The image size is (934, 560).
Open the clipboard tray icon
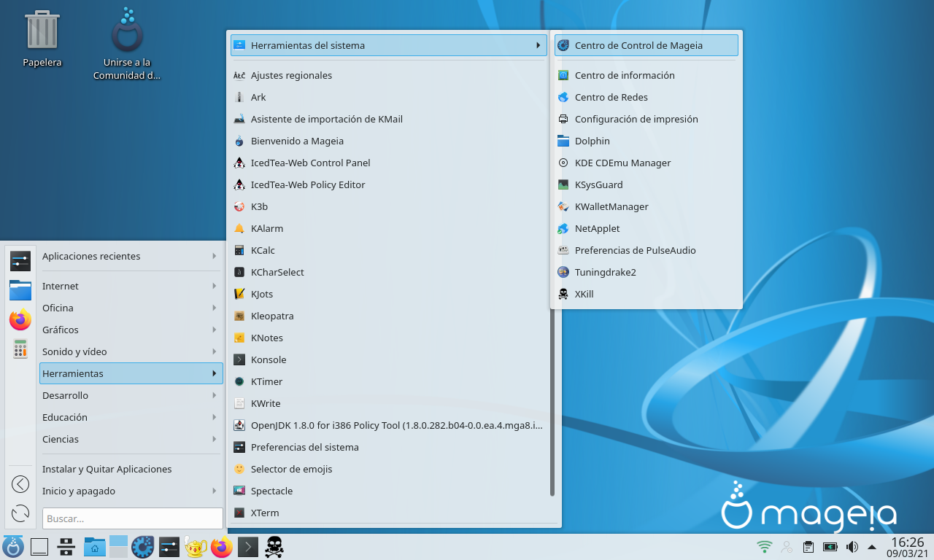pyautogui.click(x=808, y=546)
